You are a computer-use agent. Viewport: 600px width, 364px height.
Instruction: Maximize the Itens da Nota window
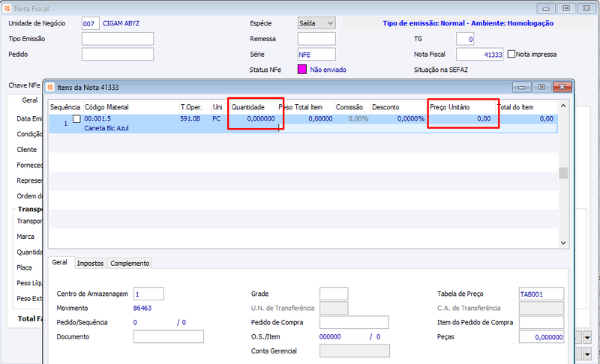tap(541, 87)
